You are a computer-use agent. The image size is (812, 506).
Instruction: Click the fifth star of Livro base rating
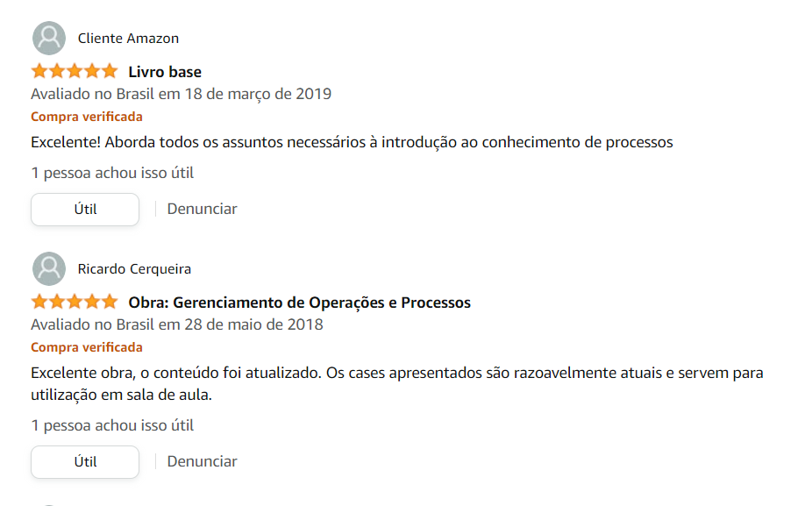[110, 71]
